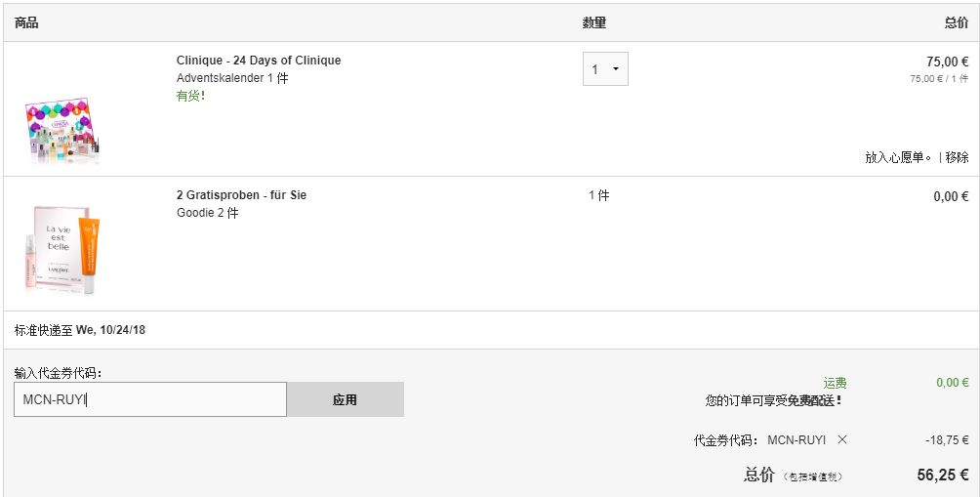Select the 数量 column header
The width and height of the screenshot is (980, 497).
pos(594,23)
